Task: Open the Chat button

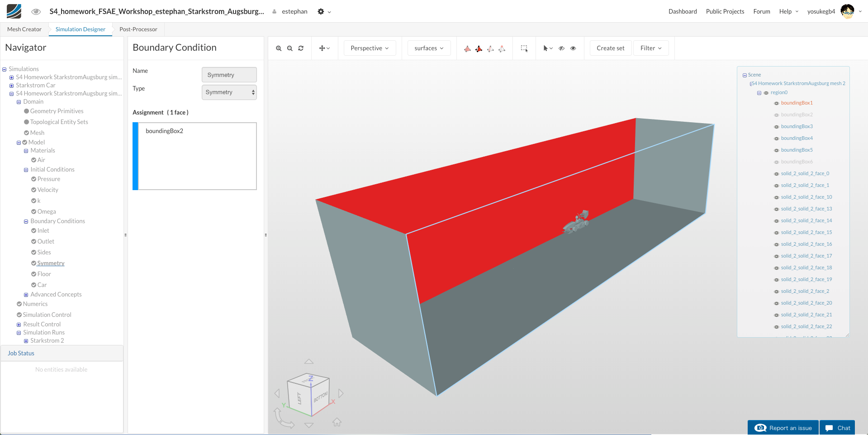Action: click(837, 428)
